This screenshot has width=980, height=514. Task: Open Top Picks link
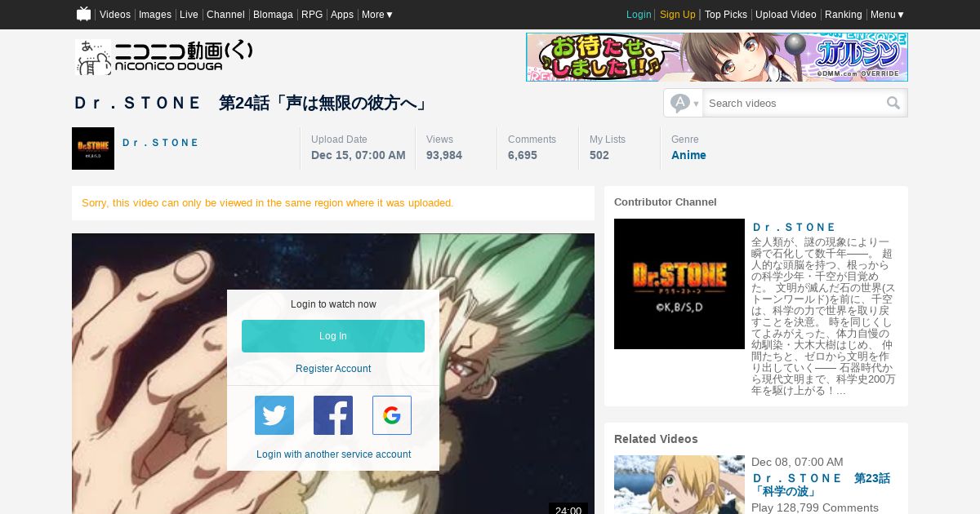726,15
